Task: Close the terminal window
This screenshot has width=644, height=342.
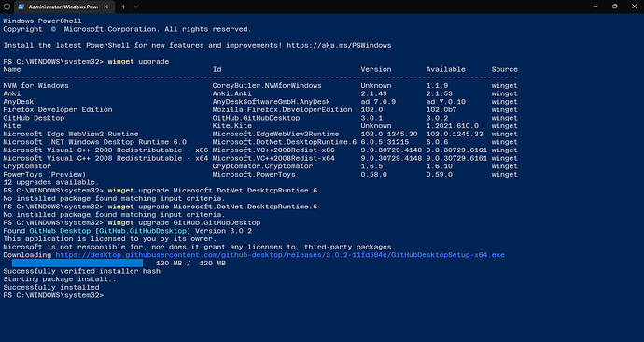Action: pyautogui.click(x=634, y=7)
